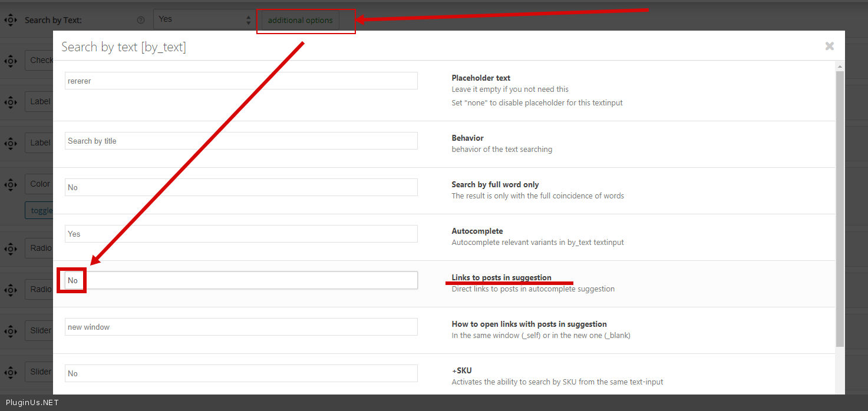This screenshot has height=411, width=868.
Task: Click the popup vertical scrollbar
Action: tap(840, 209)
